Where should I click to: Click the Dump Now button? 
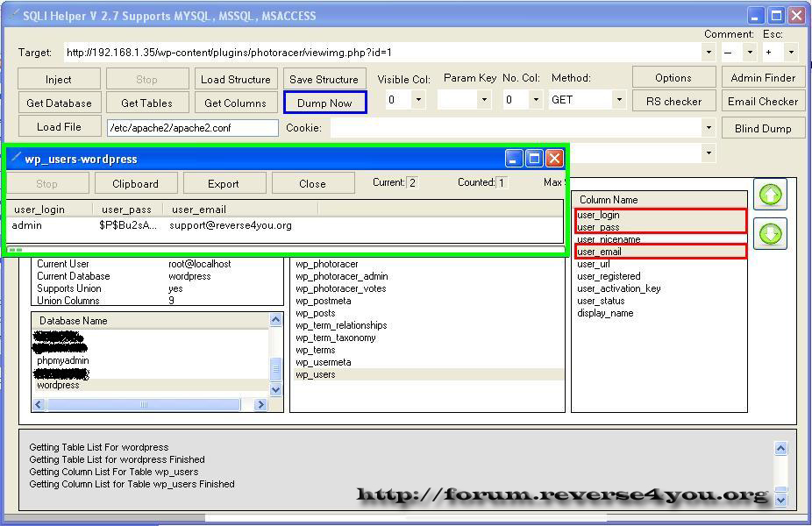point(324,103)
